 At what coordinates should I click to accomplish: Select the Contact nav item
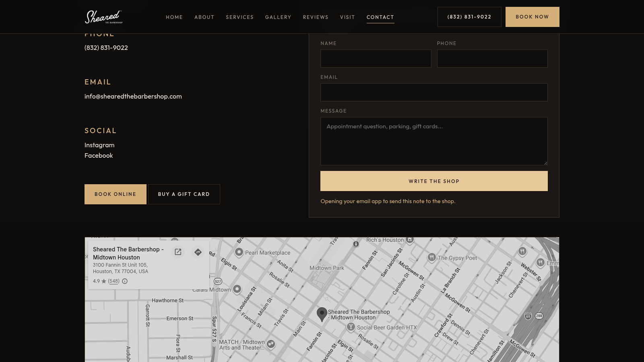point(380,17)
